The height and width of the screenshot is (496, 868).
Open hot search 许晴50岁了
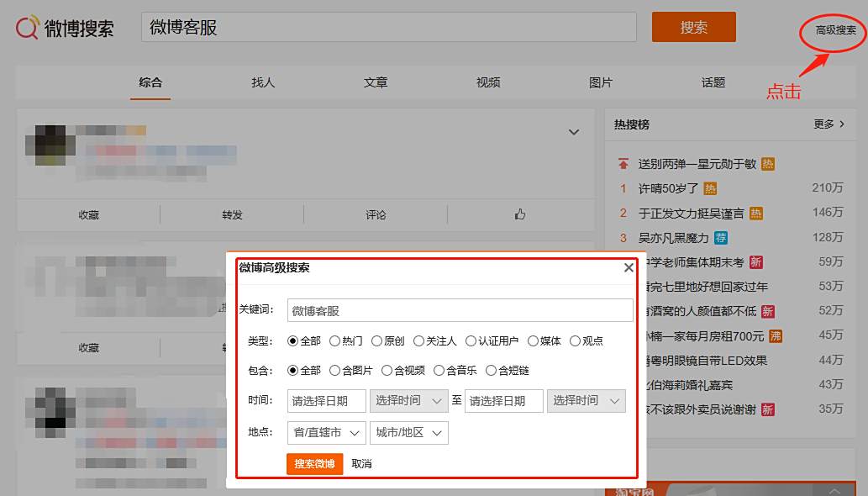[668, 189]
